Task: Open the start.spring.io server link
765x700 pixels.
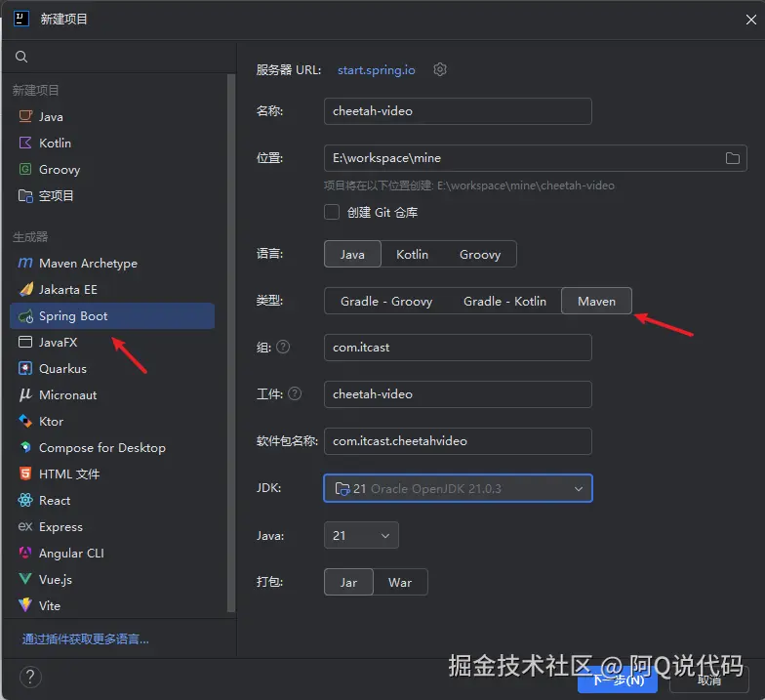Action: pos(377,70)
